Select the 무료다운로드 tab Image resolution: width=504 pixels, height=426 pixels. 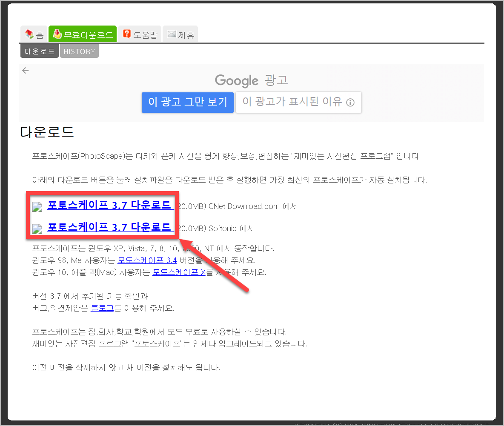(83, 34)
